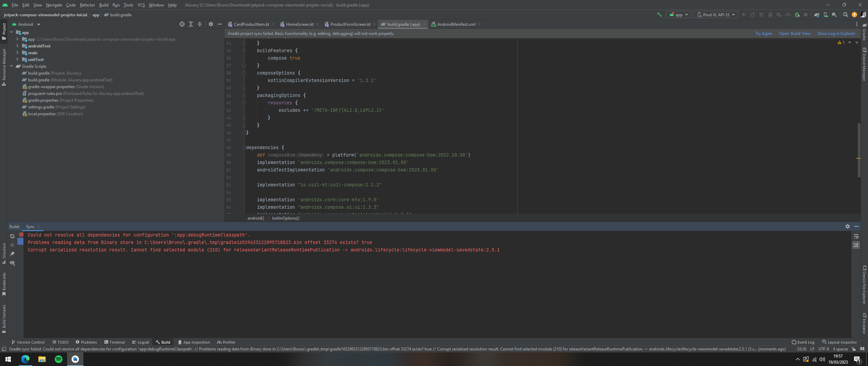Open the Logcat tool window
This screenshot has height=366, width=868.
click(x=140, y=342)
